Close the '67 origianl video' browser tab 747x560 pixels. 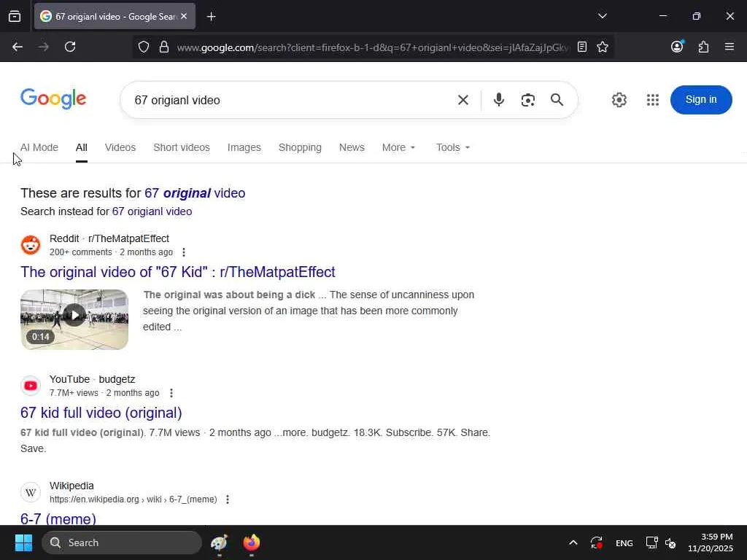tap(184, 16)
